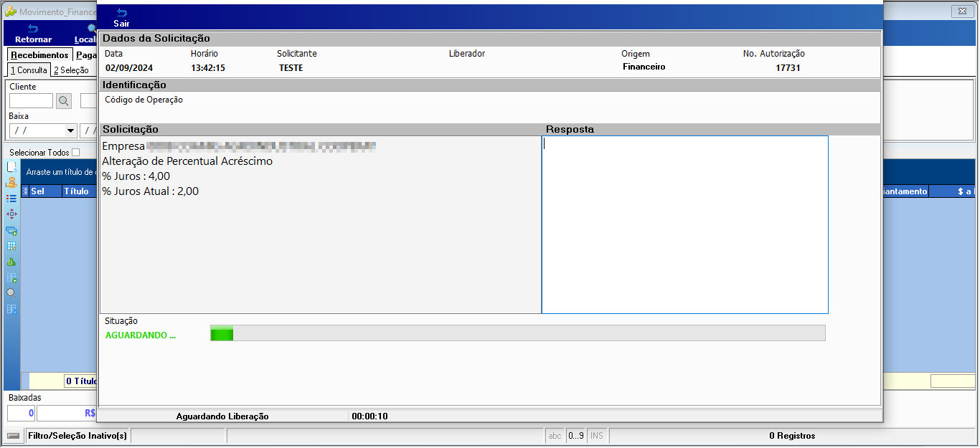980x448 pixels.
Task: Click Alteração de Percentual Acréscimo text
Action: pyautogui.click(x=187, y=161)
